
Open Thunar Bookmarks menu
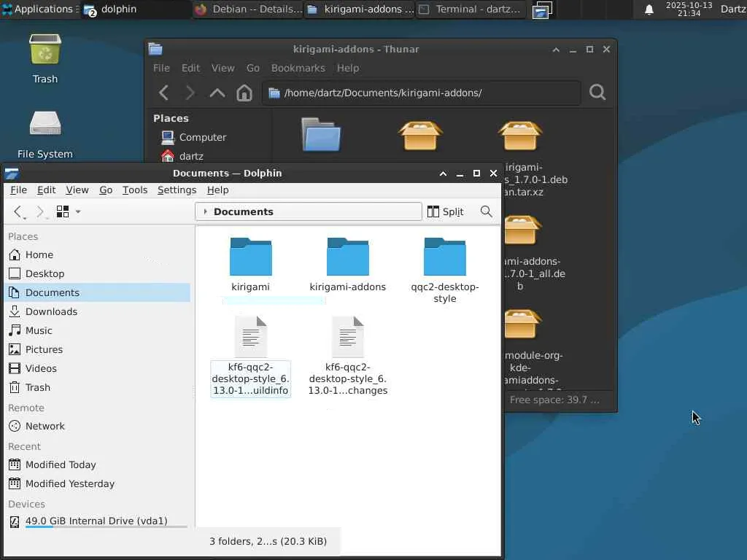(298, 68)
